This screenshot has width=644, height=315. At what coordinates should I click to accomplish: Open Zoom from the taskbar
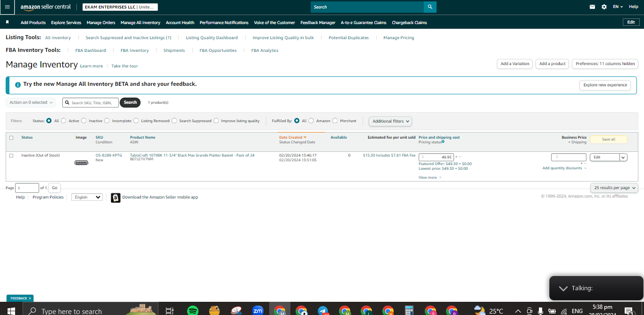[258, 311]
